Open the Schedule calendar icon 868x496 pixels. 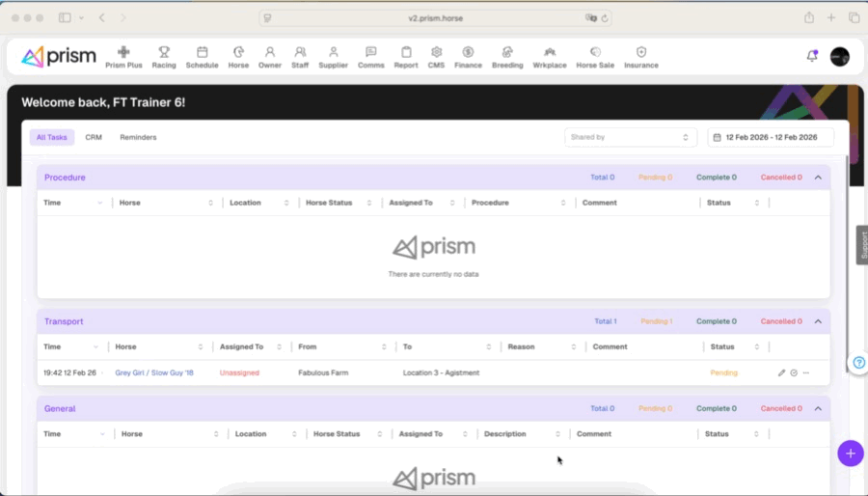coord(202,52)
